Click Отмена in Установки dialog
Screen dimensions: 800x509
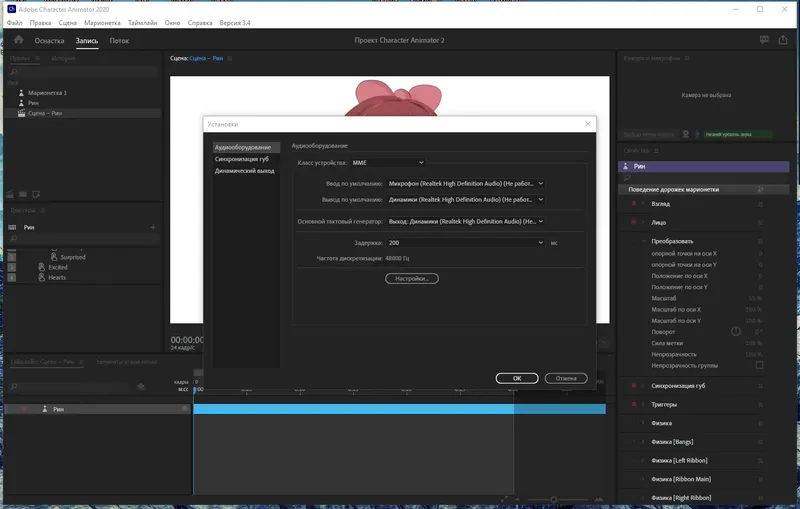(x=566, y=378)
